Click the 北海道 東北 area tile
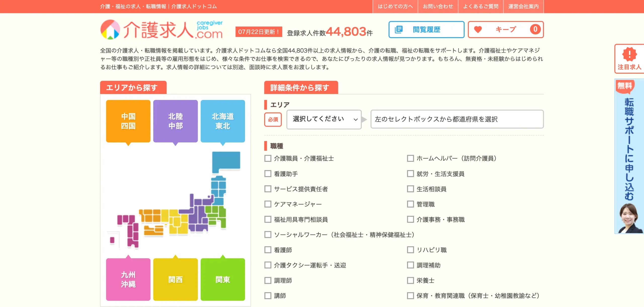The image size is (644, 307). click(223, 121)
